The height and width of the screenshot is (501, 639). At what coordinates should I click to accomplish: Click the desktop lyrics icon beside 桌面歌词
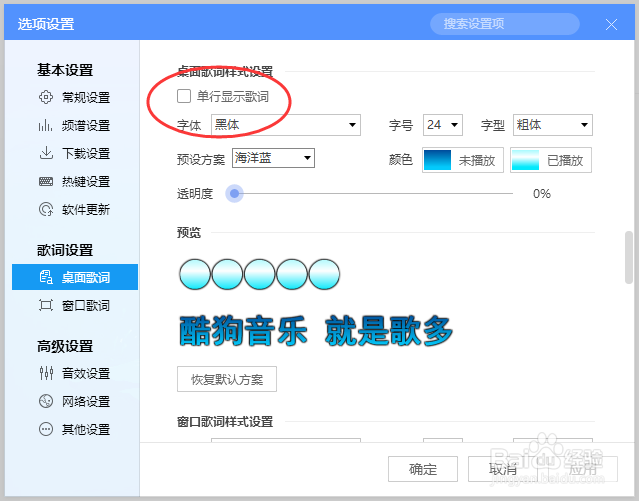click(46, 277)
